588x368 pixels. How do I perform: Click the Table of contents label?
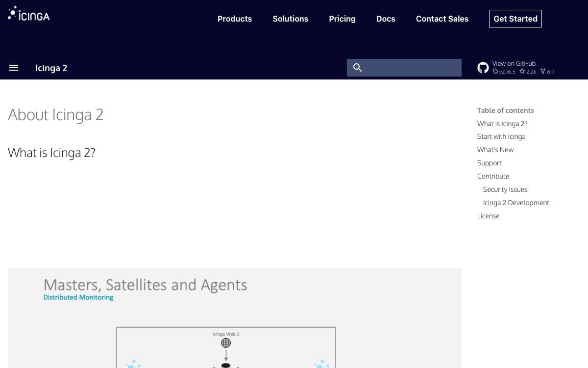506,110
